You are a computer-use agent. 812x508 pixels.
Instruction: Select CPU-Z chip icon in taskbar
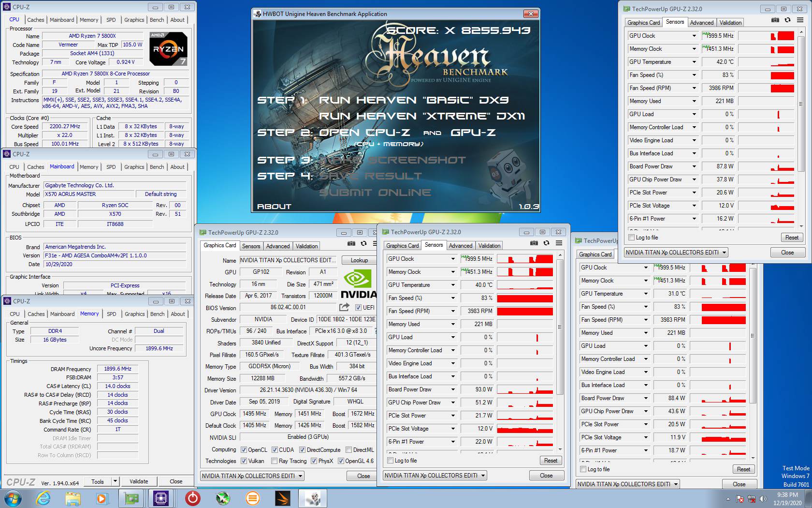point(161,498)
